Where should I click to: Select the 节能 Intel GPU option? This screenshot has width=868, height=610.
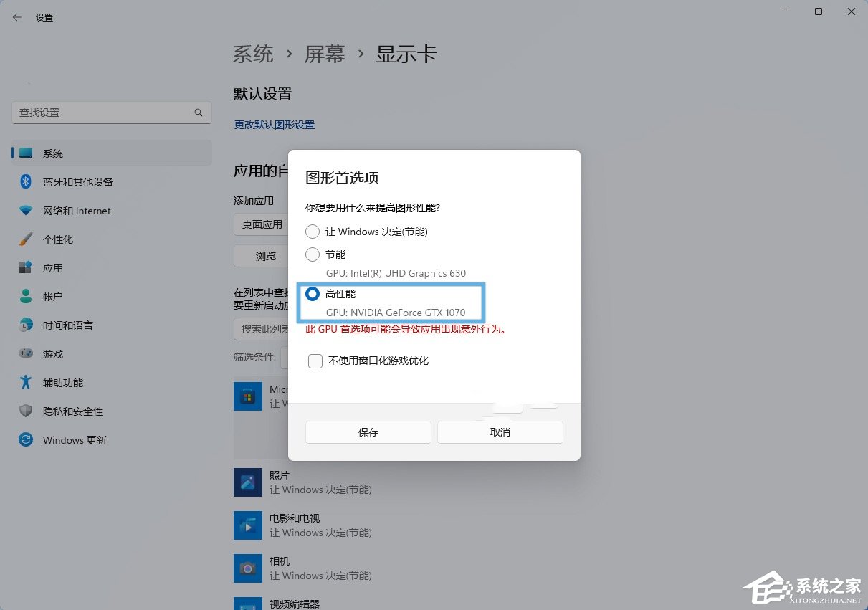click(x=313, y=254)
